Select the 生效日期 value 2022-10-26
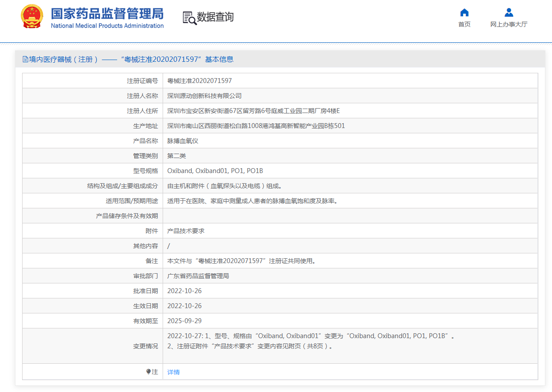 [x=184, y=306]
